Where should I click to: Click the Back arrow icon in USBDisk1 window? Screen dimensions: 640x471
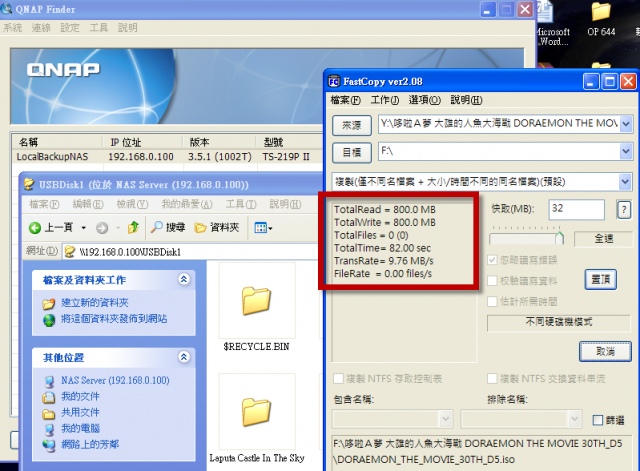[35, 228]
